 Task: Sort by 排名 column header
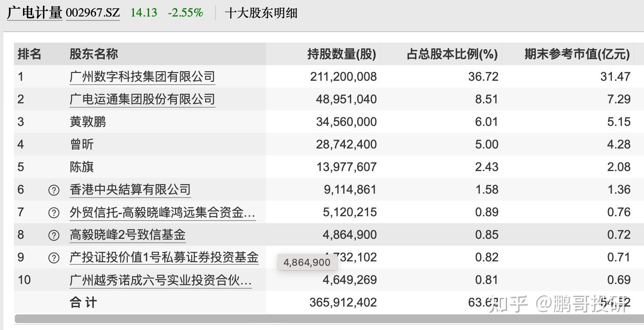30,54
